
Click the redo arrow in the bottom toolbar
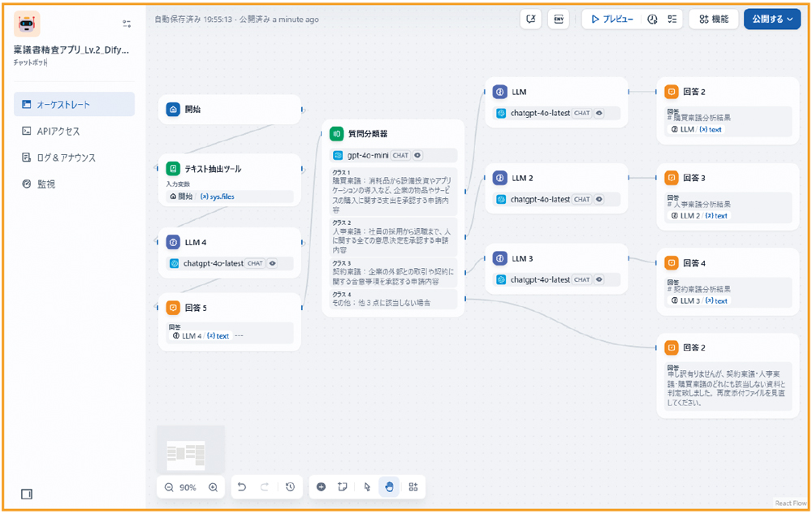(266, 486)
